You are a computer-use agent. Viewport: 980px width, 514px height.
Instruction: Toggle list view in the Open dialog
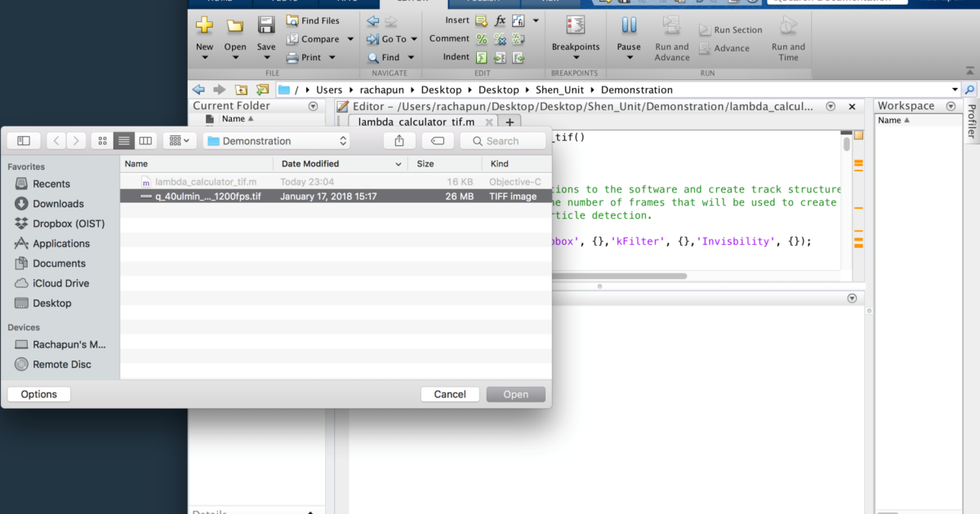[123, 140]
